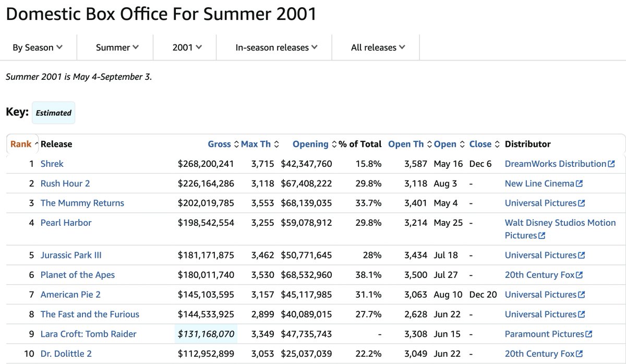Select Pearl Harbor opening $59,078,912
Screen dimensions: 626x364
[x=306, y=223]
